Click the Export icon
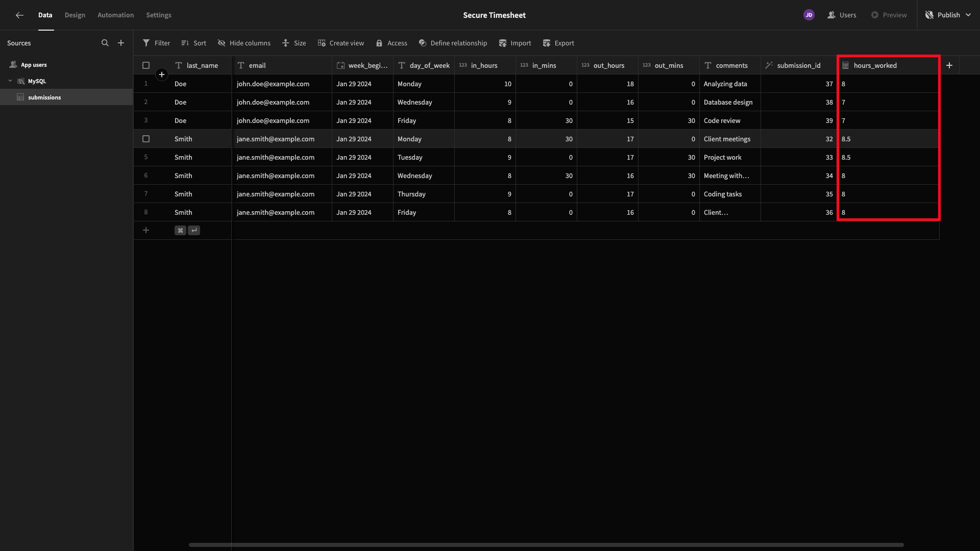Viewport: 980px width, 551px height. [x=547, y=43]
